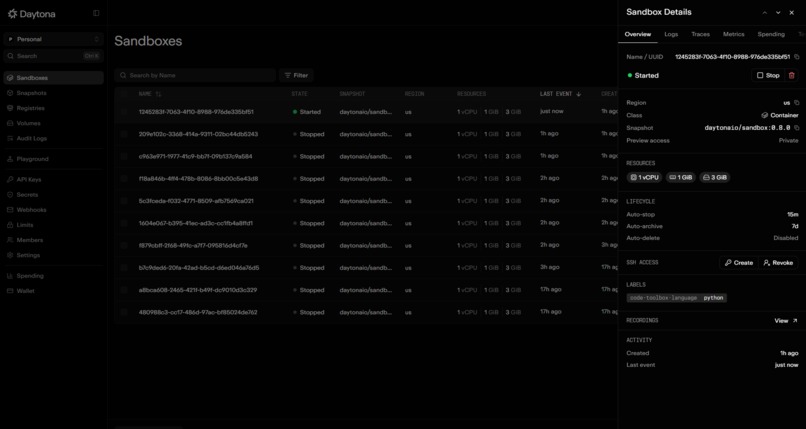
Task: Click the RESOURCES column header
Action: coord(471,94)
